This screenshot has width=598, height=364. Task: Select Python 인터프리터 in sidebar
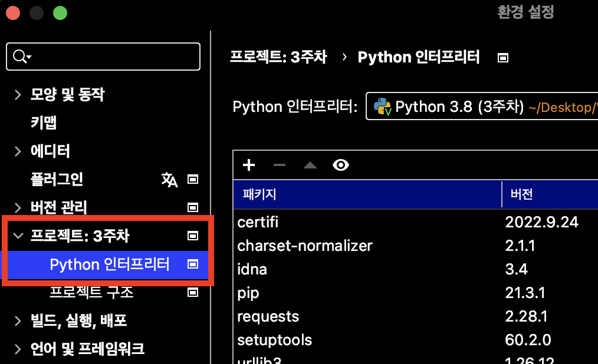[x=110, y=264]
